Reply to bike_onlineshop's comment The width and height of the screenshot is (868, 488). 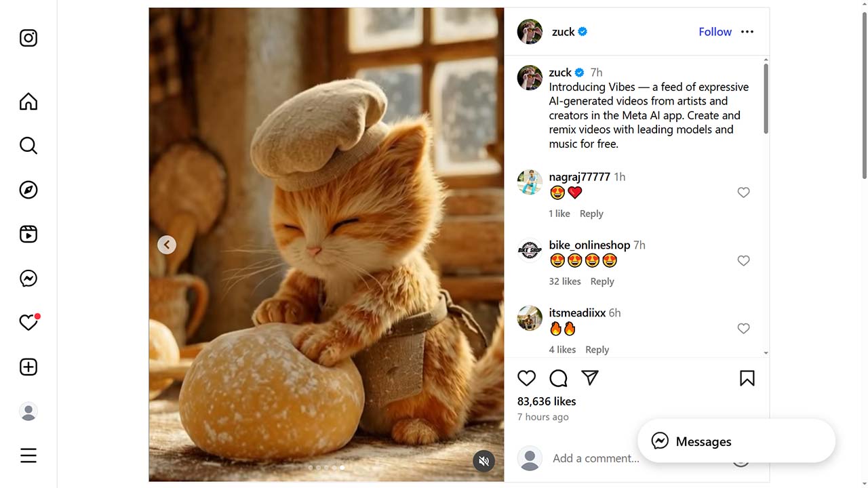coord(602,281)
